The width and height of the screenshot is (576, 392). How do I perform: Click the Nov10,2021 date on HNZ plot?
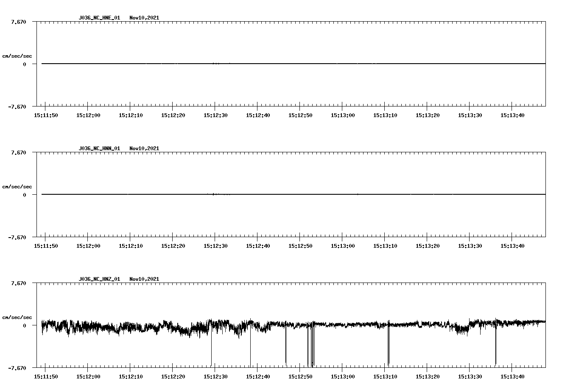coord(144,279)
